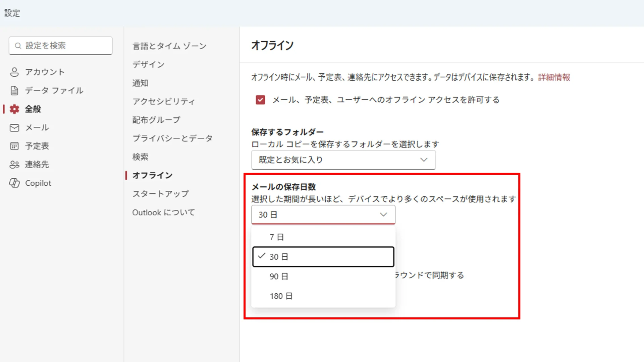Click the 予定表 calendar icon
Image resolution: width=644 pixels, height=362 pixels.
pyautogui.click(x=14, y=146)
